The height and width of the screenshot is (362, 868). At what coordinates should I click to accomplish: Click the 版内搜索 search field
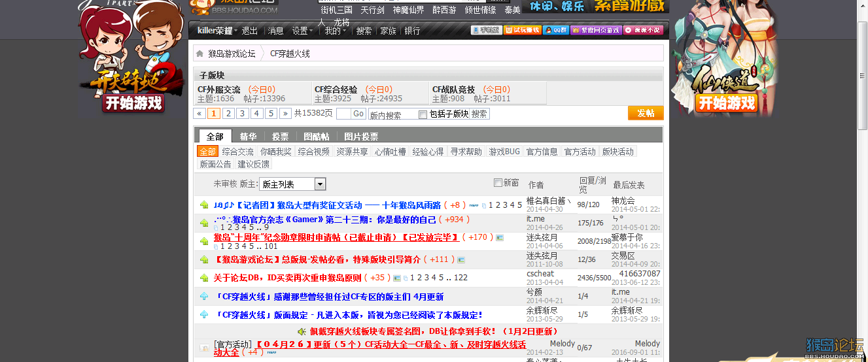(392, 114)
